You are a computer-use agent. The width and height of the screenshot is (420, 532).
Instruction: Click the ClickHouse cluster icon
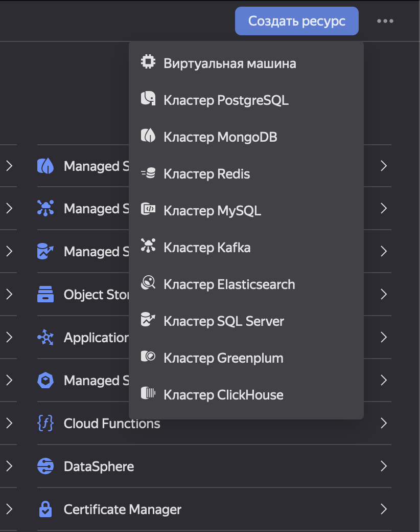[x=148, y=394]
